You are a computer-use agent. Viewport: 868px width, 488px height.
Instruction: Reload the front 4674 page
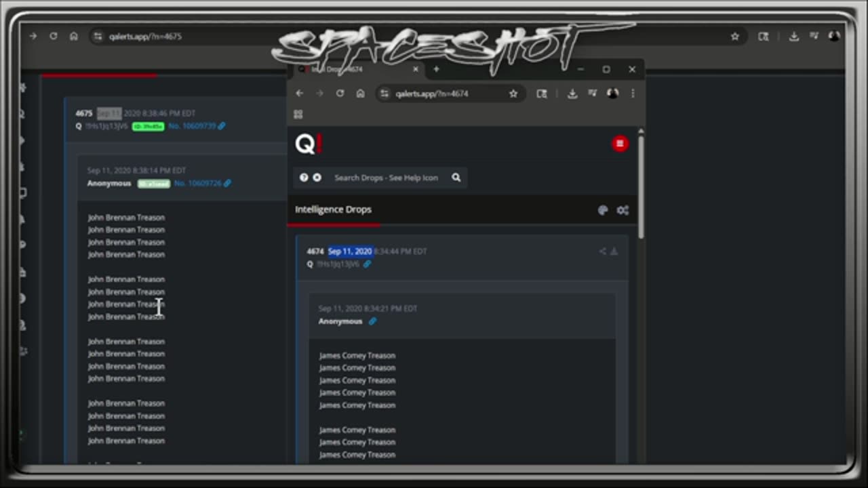(340, 94)
